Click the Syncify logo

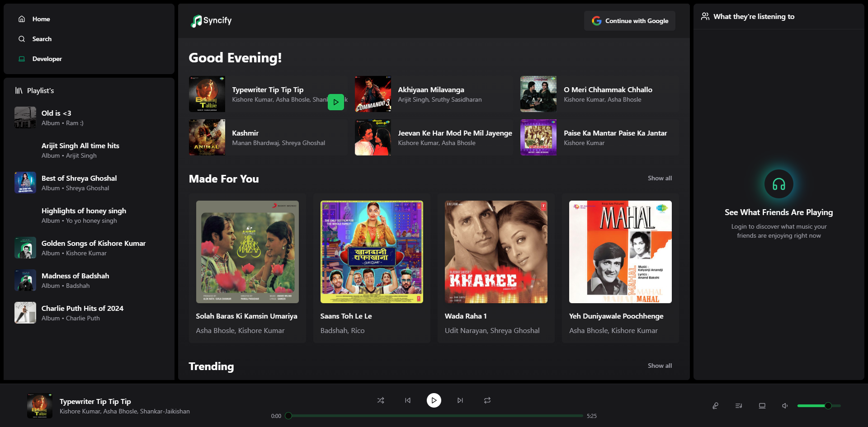(211, 21)
